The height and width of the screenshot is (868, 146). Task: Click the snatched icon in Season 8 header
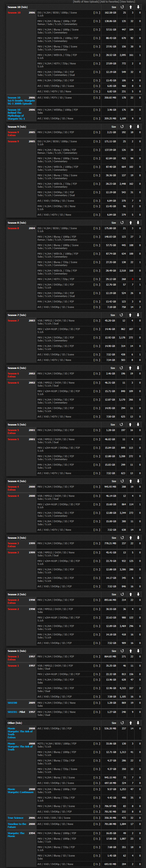122,223
